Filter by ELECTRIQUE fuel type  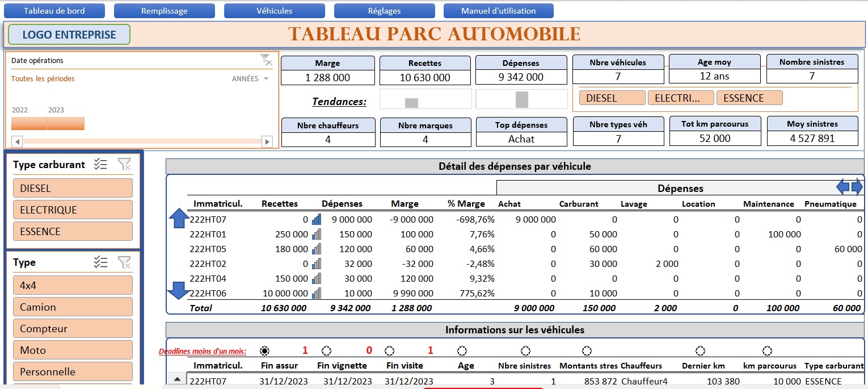72,210
